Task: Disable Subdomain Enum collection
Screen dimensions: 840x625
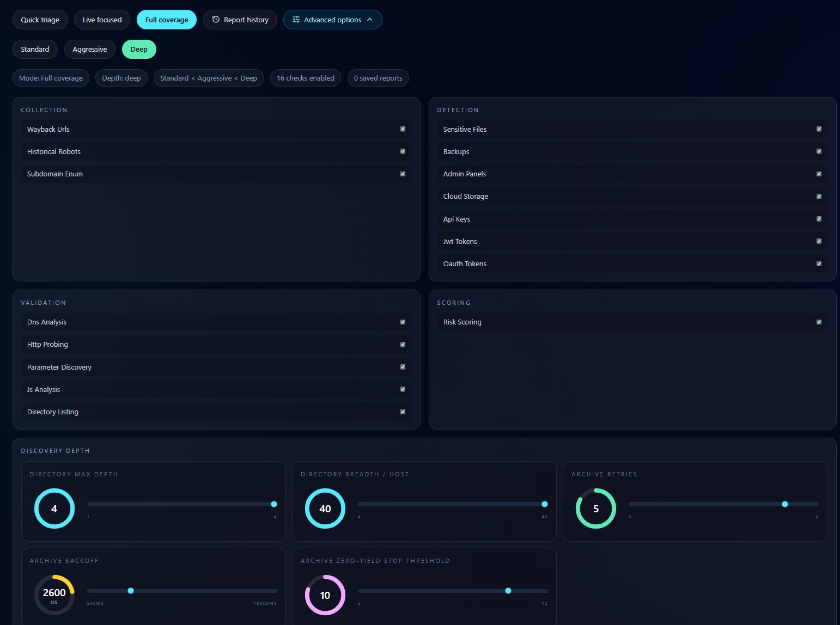Action: coord(403,174)
